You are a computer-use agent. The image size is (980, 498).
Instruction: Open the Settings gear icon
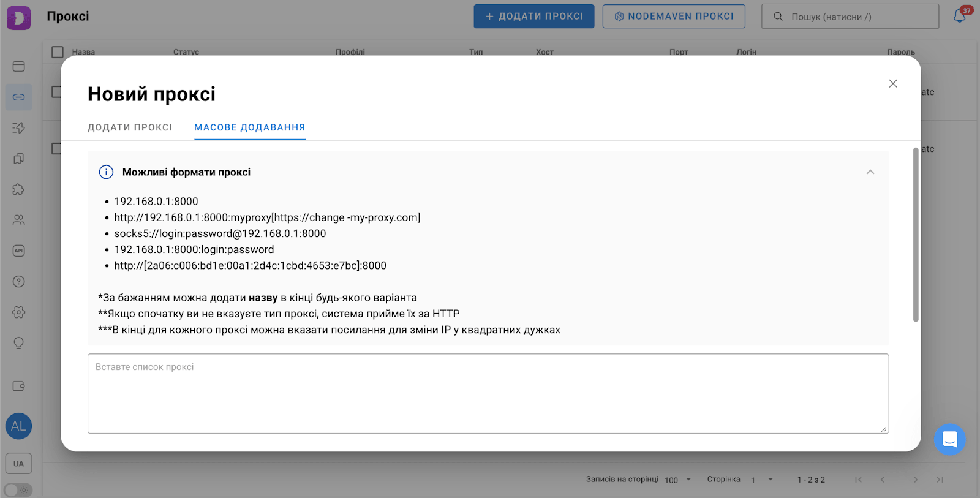coord(18,312)
